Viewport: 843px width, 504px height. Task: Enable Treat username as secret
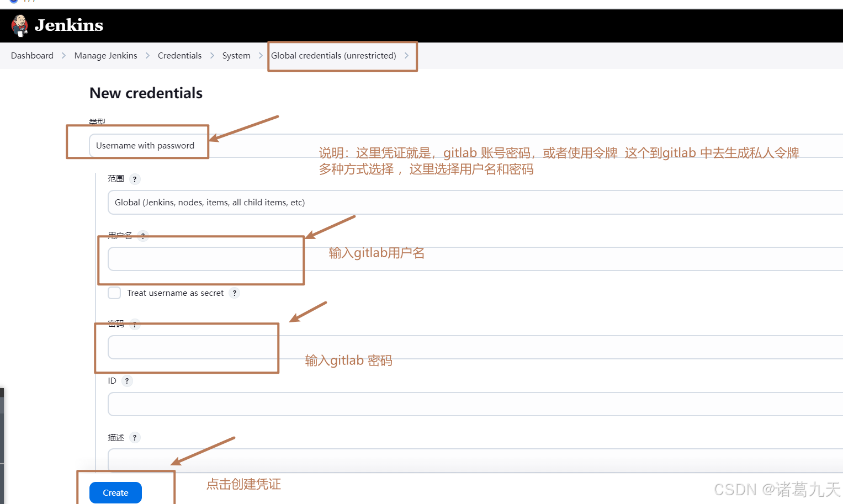pos(114,293)
